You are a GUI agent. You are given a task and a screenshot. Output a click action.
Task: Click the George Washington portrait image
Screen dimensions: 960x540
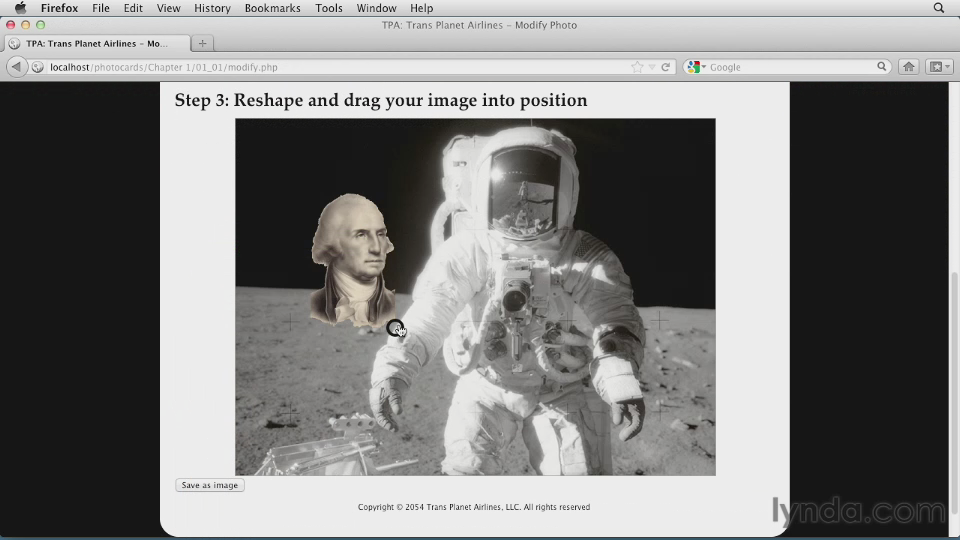(352, 260)
